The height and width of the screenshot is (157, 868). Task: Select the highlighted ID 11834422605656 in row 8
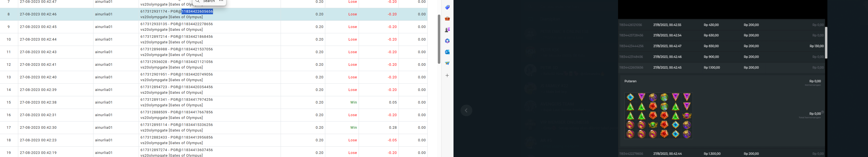pos(198,11)
